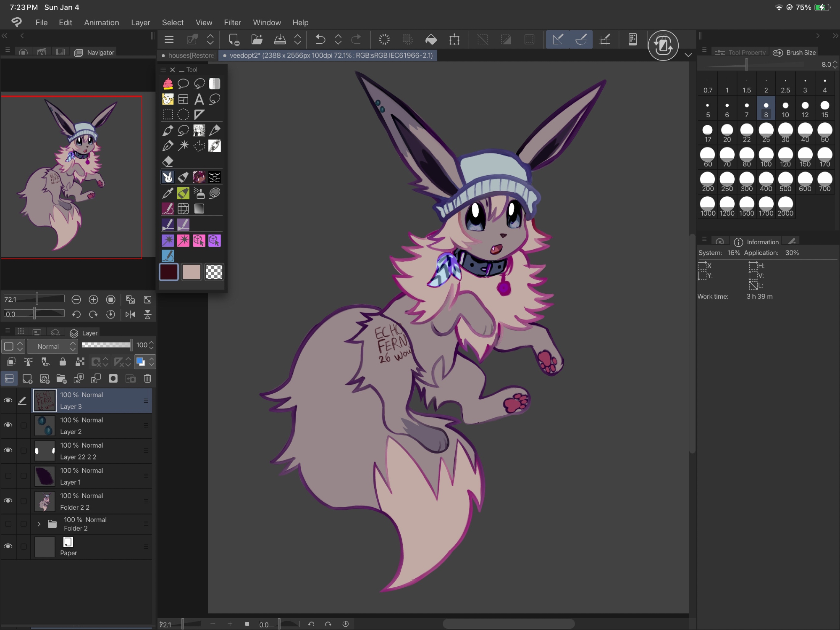Select the Text tool

coord(199,99)
